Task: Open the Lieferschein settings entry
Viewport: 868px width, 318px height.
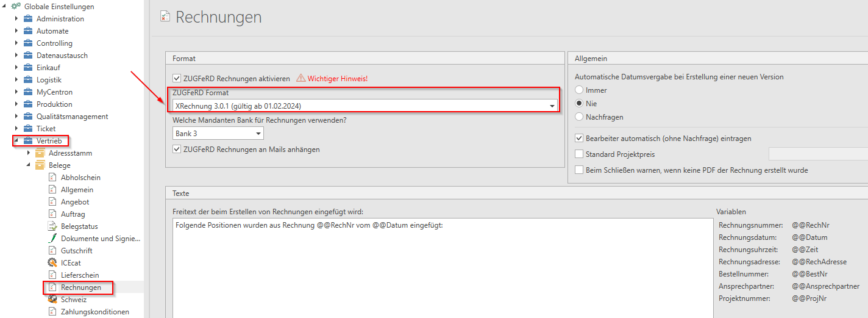Action: coord(79,275)
